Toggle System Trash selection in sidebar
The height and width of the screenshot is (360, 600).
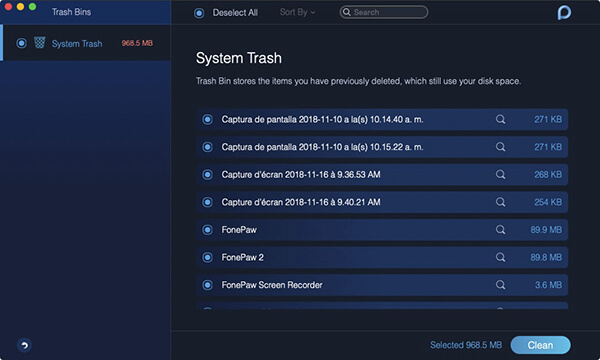coord(21,43)
